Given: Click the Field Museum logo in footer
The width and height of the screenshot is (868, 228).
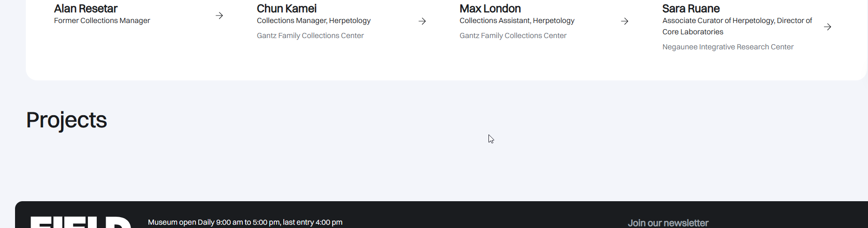Looking at the screenshot, I should [81, 222].
